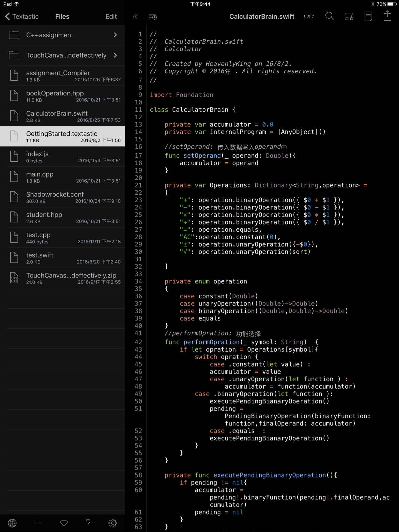Tap the 'case equals' enum line
Screen dimensions: 399x532
(200, 319)
